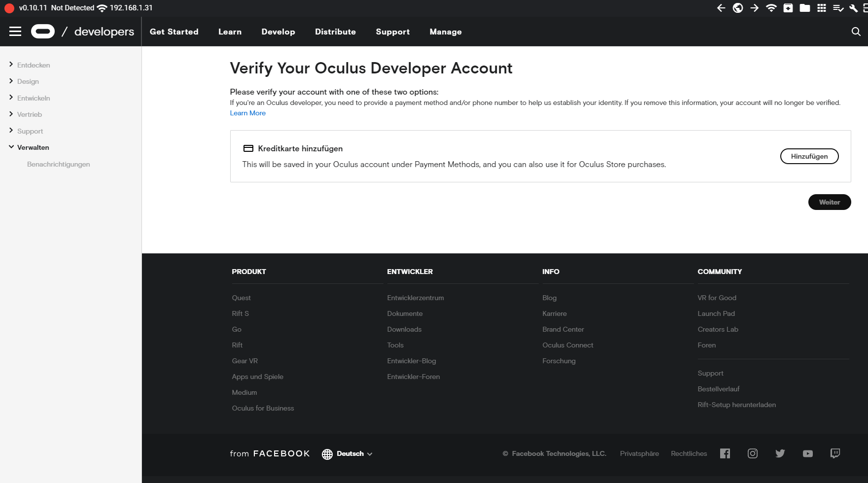
Task: Open the hamburger menu beside the Oculus logo
Action: point(15,32)
